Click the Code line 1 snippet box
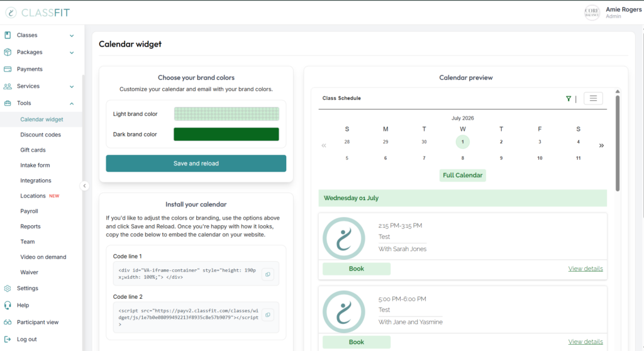644x351 pixels. click(196, 274)
